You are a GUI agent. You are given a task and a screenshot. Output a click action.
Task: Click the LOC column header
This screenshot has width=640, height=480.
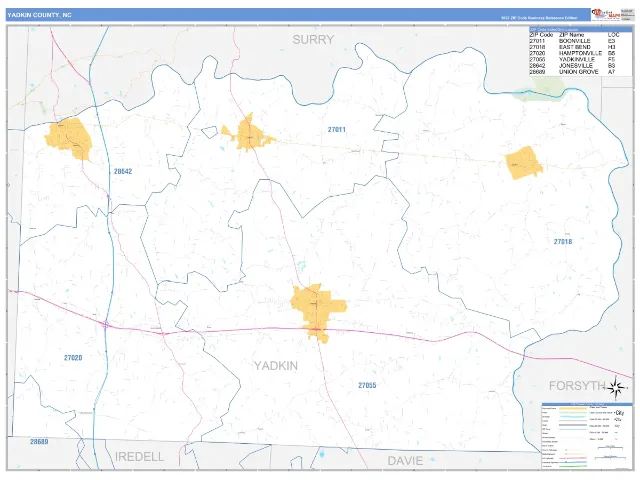pyautogui.click(x=613, y=35)
